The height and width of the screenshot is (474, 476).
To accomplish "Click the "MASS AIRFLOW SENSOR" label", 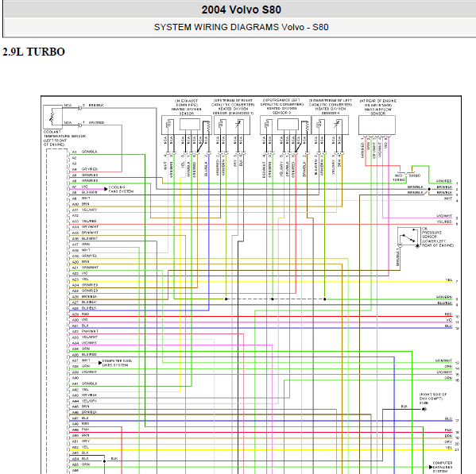I will (378, 107).
